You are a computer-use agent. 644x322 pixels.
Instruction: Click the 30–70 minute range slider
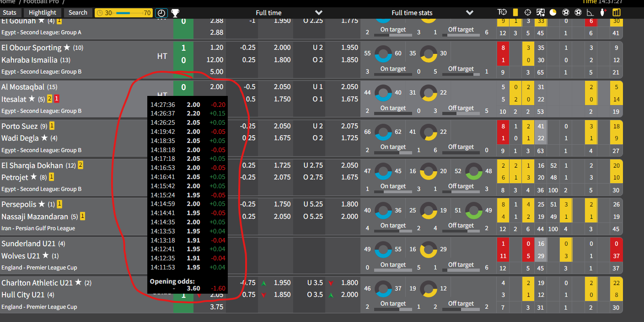pyautogui.click(x=123, y=13)
